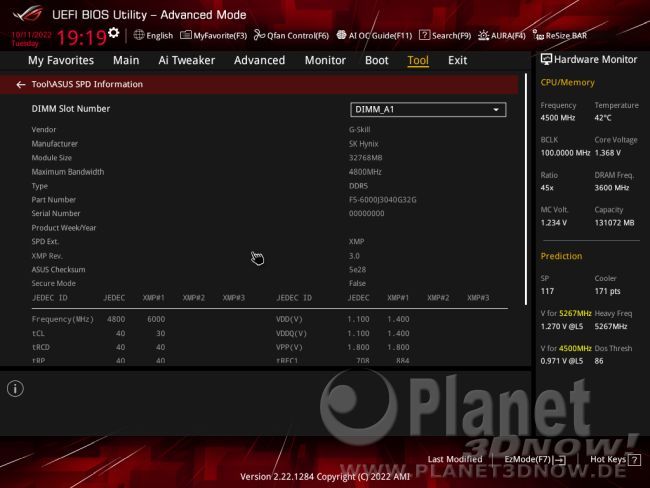
Task: Toggle ReSize BAR icon
Action: [x=538, y=35]
